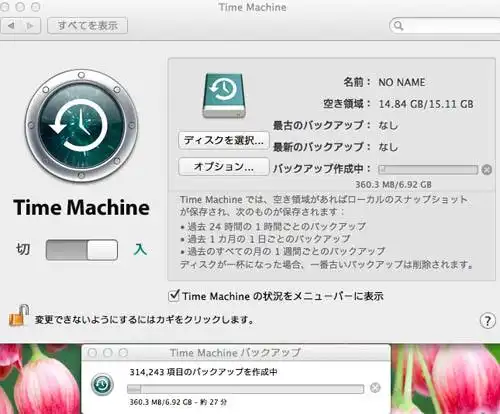Click the orange lock icon to prevent changes
Image resolution: width=500 pixels, height=414 pixels.
pos(19,315)
